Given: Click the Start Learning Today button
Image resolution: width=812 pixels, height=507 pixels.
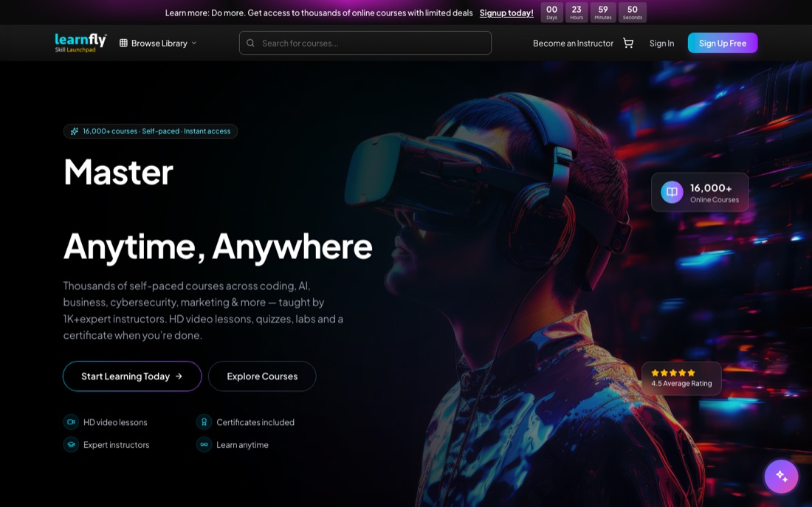Looking at the screenshot, I should pyautogui.click(x=132, y=376).
